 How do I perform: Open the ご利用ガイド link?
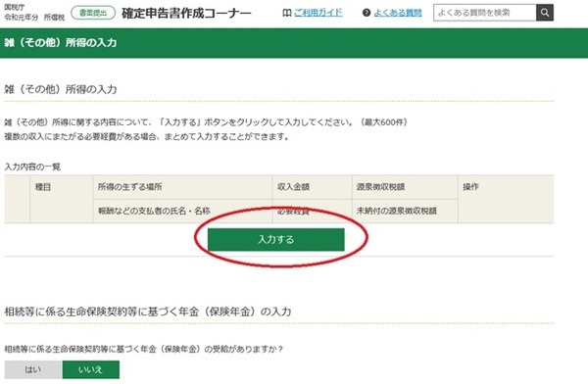click(318, 13)
